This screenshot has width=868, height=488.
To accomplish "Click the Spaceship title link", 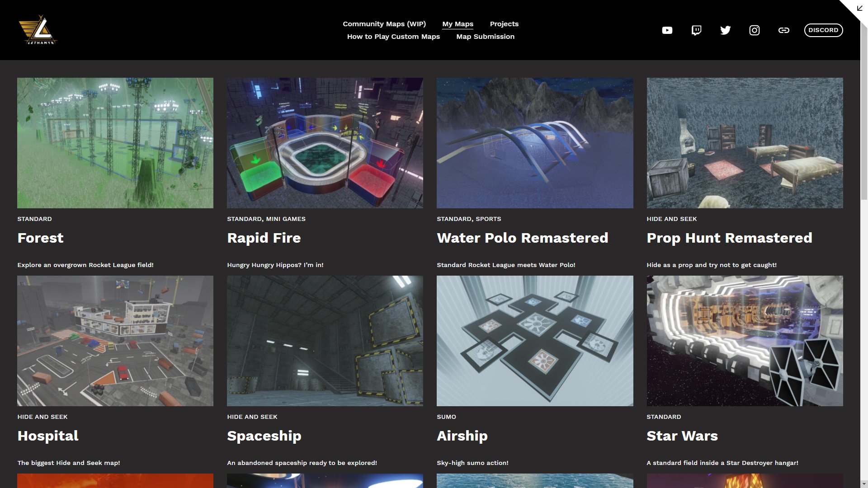I will tap(264, 436).
